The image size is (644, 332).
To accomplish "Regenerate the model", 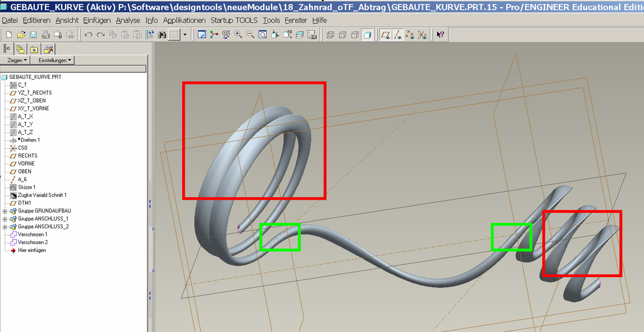I will coord(150,35).
